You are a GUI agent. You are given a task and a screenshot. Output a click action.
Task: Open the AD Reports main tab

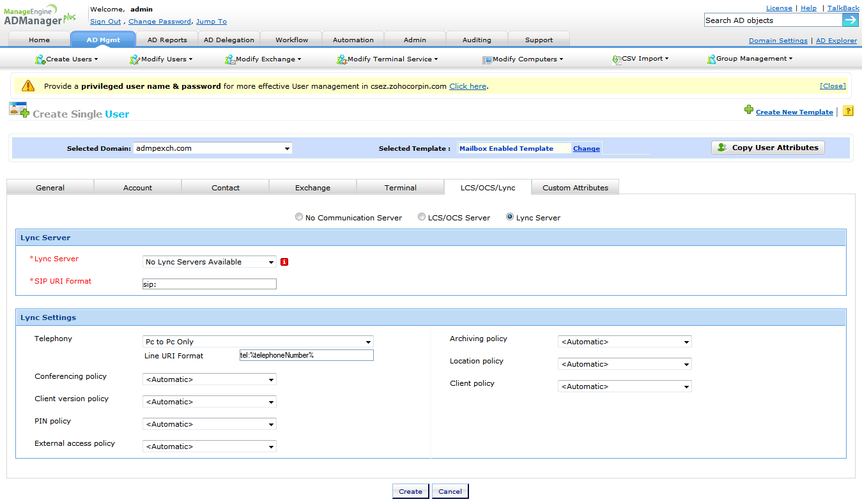tap(167, 40)
